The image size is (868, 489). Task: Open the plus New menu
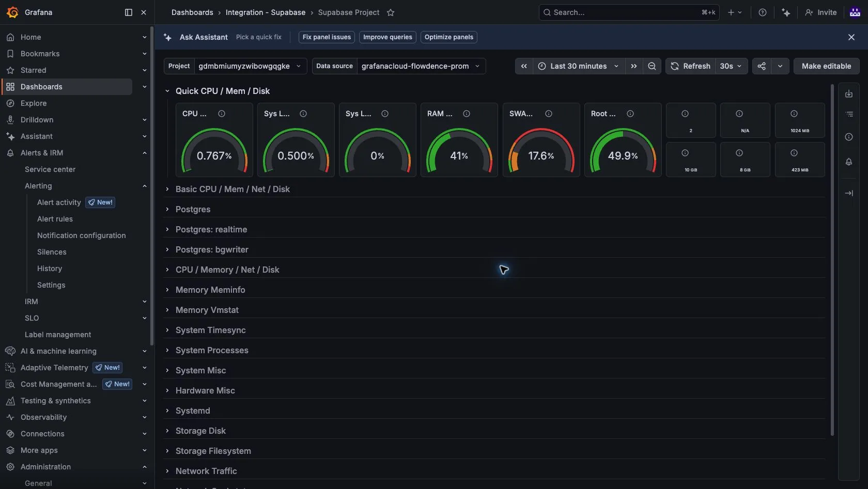click(x=735, y=12)
